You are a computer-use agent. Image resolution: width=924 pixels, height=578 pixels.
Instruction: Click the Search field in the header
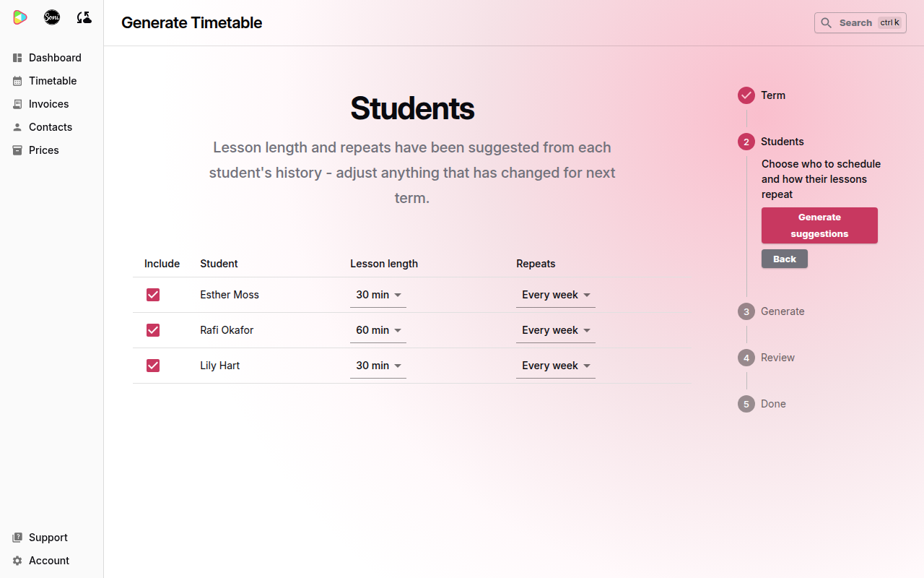[860, 23]
